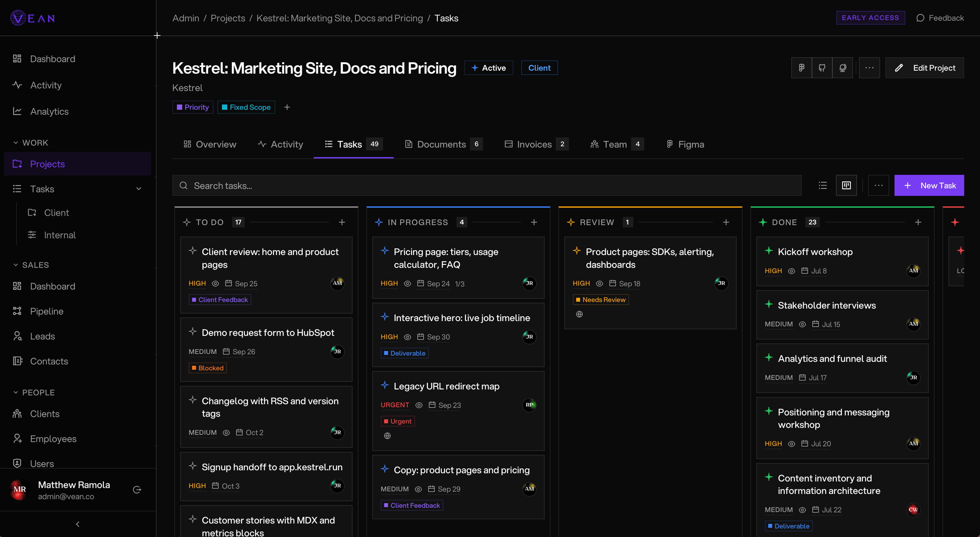Focus the Search tasks field

487,185
